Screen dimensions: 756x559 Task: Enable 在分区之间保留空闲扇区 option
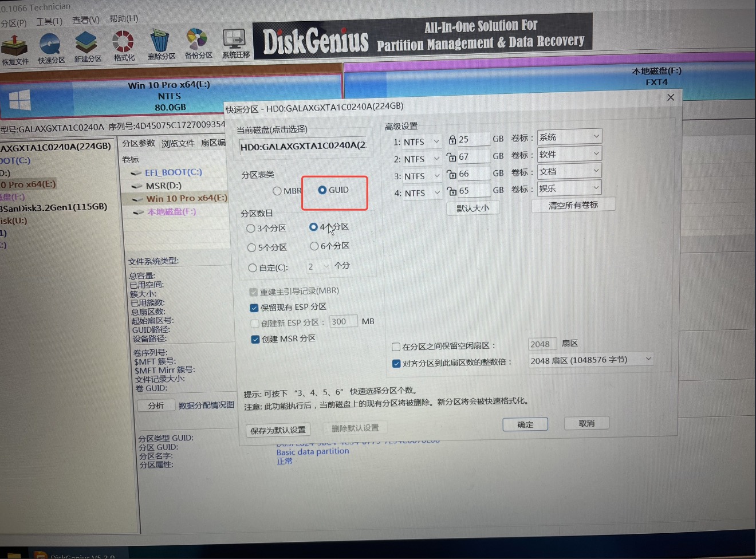click(x=396, y=347)
